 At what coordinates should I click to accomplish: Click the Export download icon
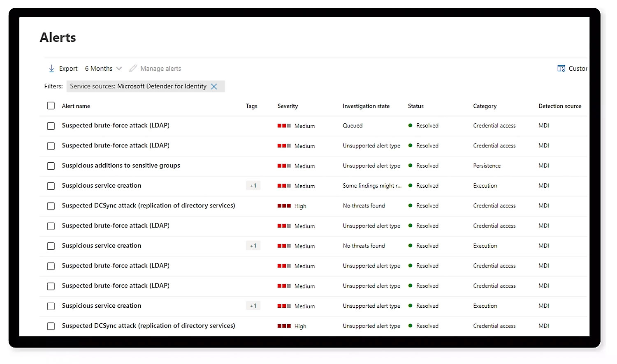click(51, 69)
